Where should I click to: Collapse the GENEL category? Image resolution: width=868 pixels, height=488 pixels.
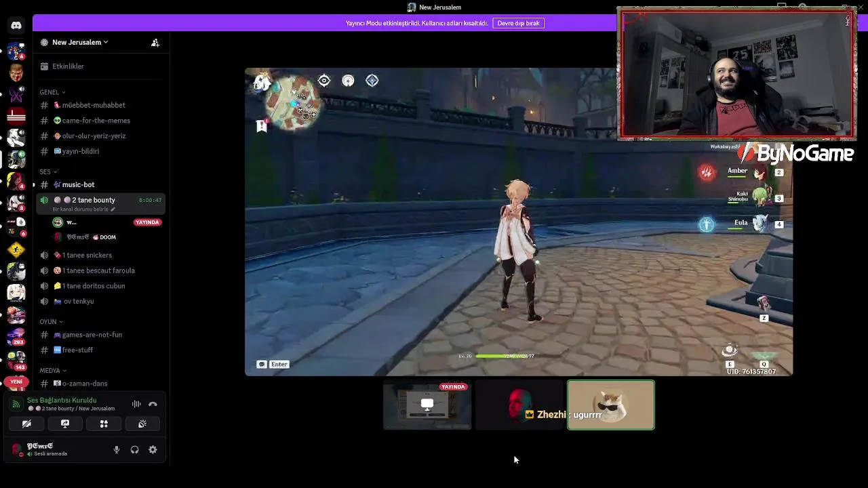(x=52, y=92)
